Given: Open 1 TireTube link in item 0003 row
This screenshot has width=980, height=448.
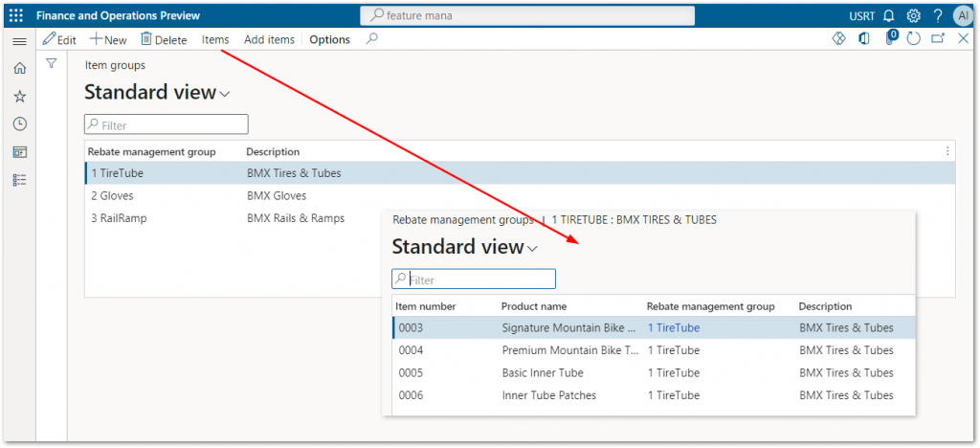Looking at the screenshot, I should 674,327.
